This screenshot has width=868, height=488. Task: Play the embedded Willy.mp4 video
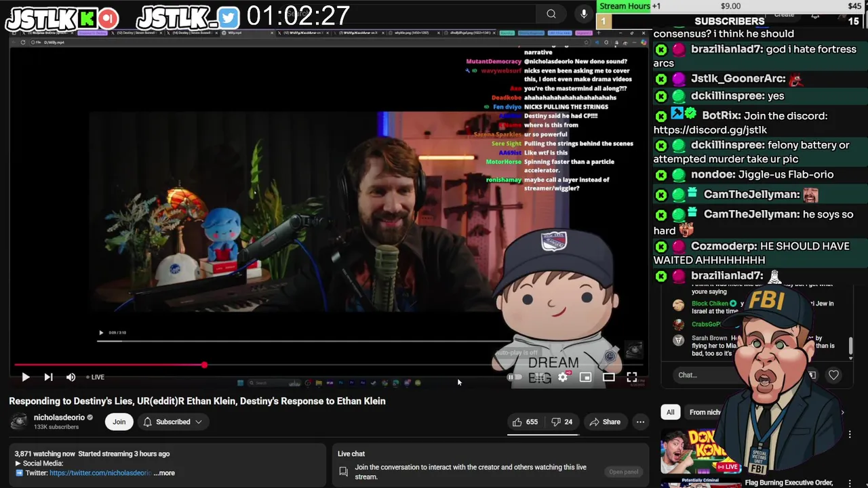point(101,333)
